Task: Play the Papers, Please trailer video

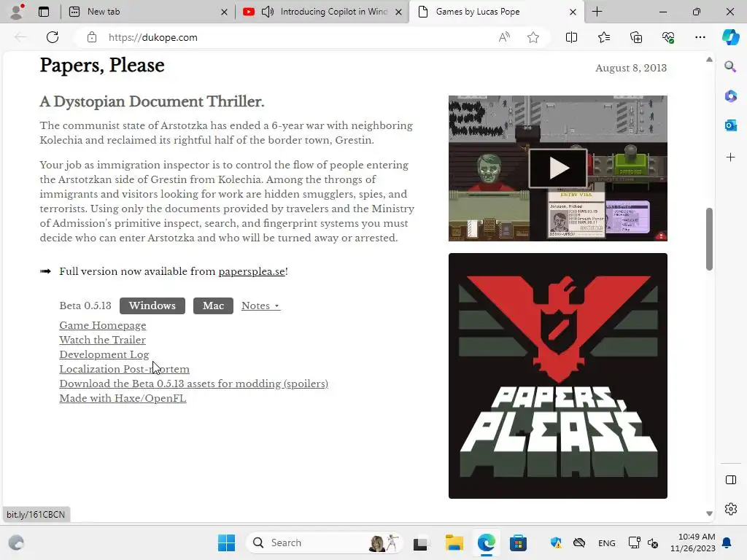Action: coord(558,168)
